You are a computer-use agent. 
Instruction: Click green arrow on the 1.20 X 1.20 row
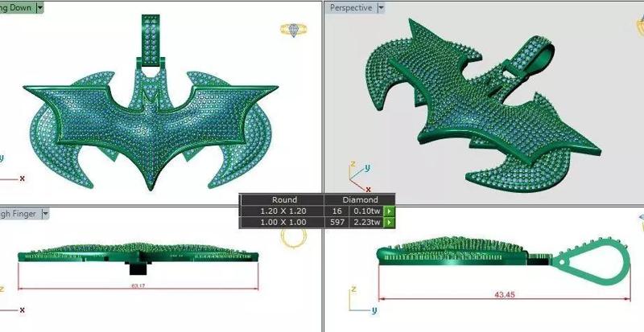pos(389,211)
